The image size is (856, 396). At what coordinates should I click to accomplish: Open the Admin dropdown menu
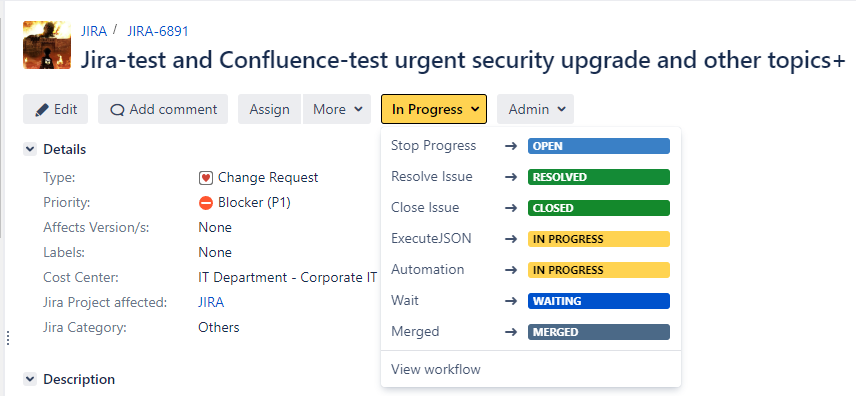(536, 109)
